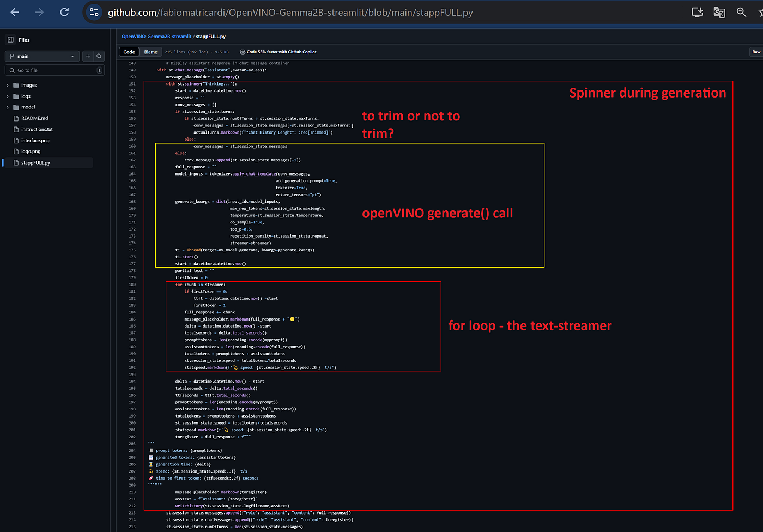The height and width of the screenshot is (532, 763).
Task: Open the main branch dropdown
Action: (x=43, y=56)
